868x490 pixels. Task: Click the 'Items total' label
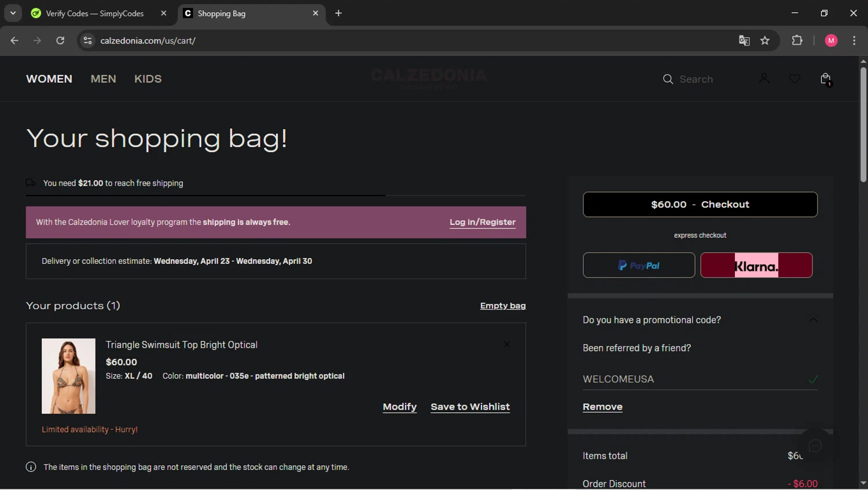coord(605,456)
